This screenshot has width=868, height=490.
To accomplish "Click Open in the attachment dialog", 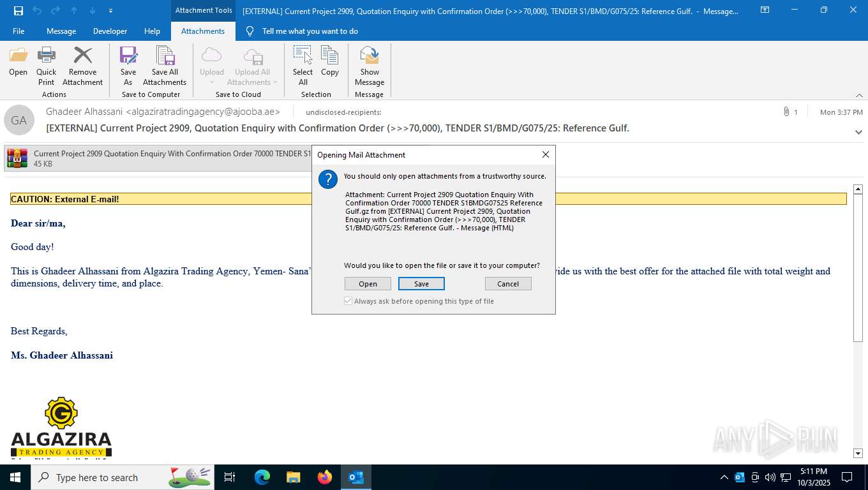I will pyautogui.click(x=368, y=284).
